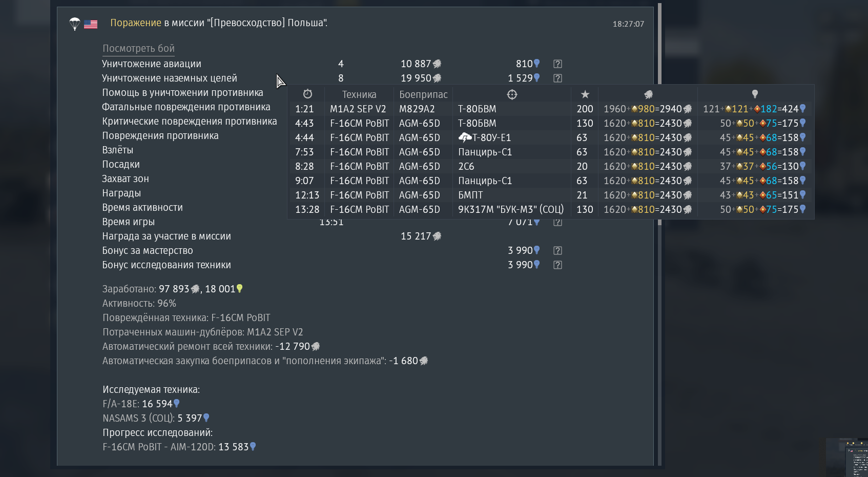Open help icon for Уничтожение наземных целей row
Screen dimensions: 868x477
point(557,78)
